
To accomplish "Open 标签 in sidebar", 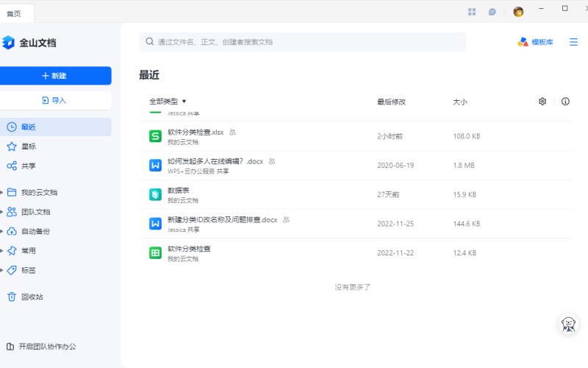I will pyautogui.click(x=29, y=270).
